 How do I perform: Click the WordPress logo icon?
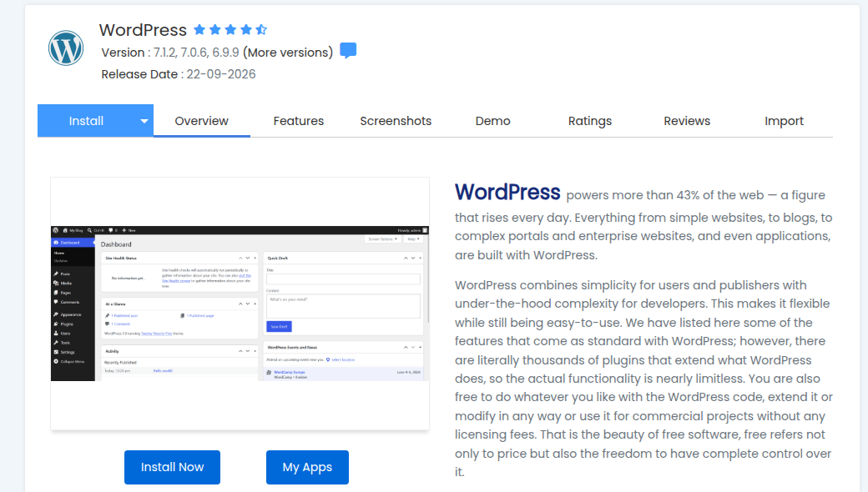(x=66, y=48)
